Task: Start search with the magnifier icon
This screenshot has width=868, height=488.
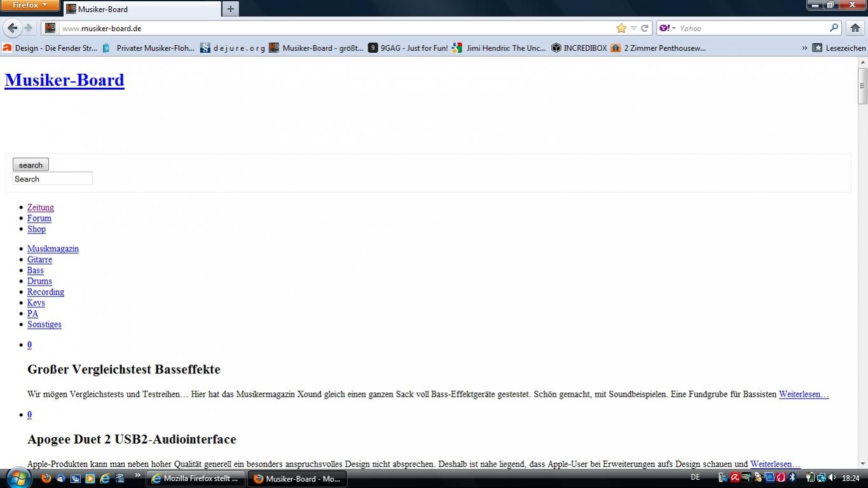Action: coord(834,28)
